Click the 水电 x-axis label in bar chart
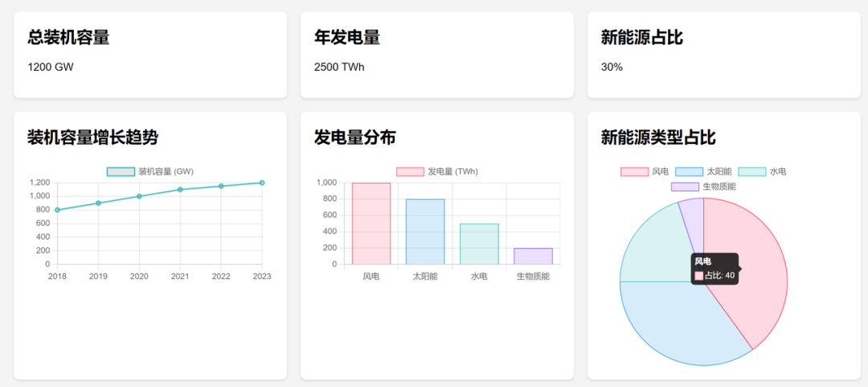The image size is (868, 387). point(479,276)
